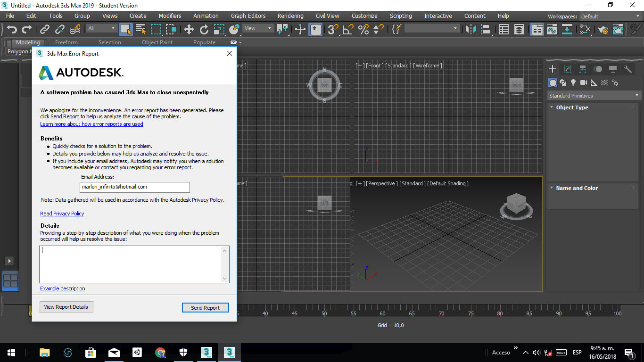This screenshot has height=362, width=644.
Task: Toggle the 3D Snaps button
Action: [x=333, y=30]
